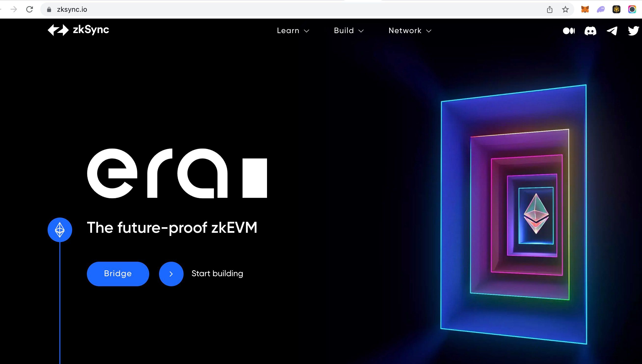The height and width of the screenshot is (364, 642).
Task: Expand the Build dropdown menu
Action: 349,30
